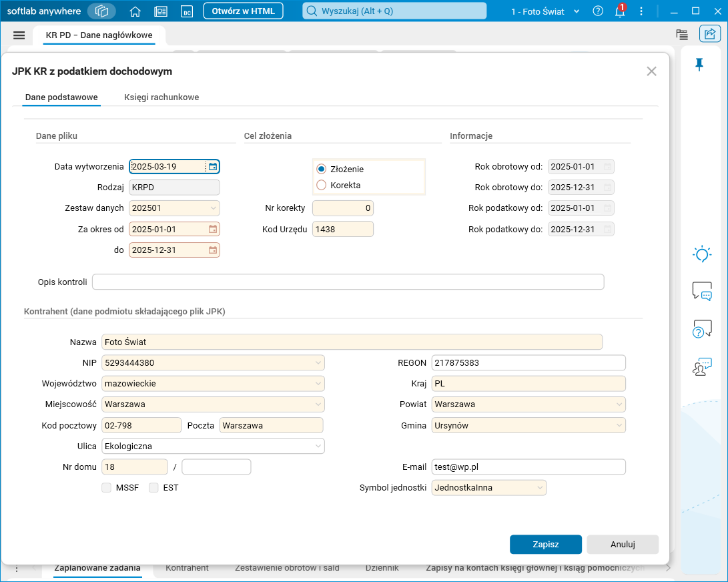
Task: Click the Kod pocztowy field
Action: [x=141, y=425]
